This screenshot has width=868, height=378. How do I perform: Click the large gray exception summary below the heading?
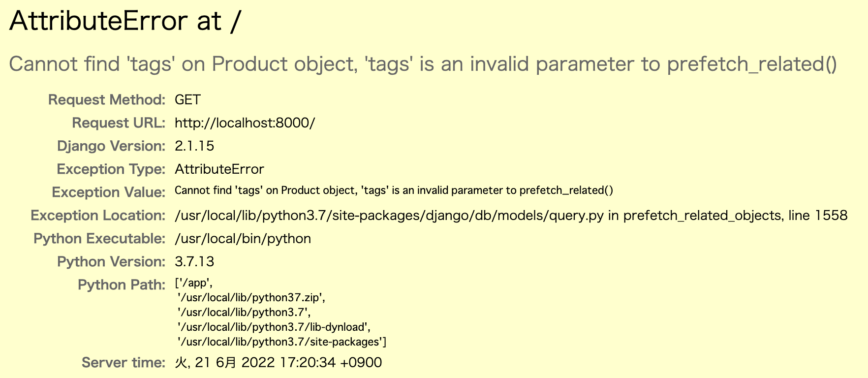click(423, 64)
